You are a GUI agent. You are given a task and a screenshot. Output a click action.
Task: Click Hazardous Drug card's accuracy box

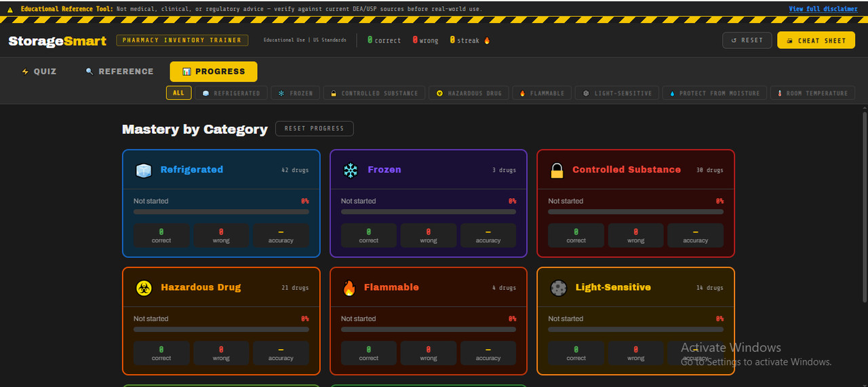click(281, 353)
